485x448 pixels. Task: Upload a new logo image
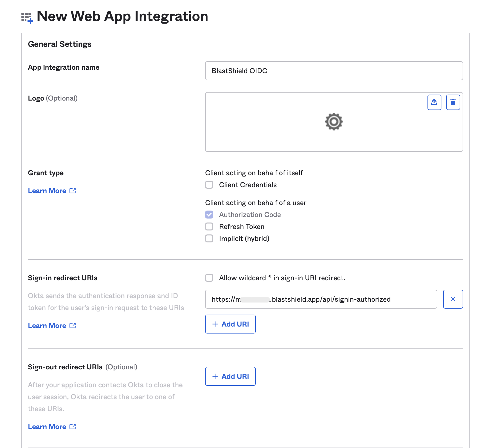pyautogui.click(x=434, y=102)
